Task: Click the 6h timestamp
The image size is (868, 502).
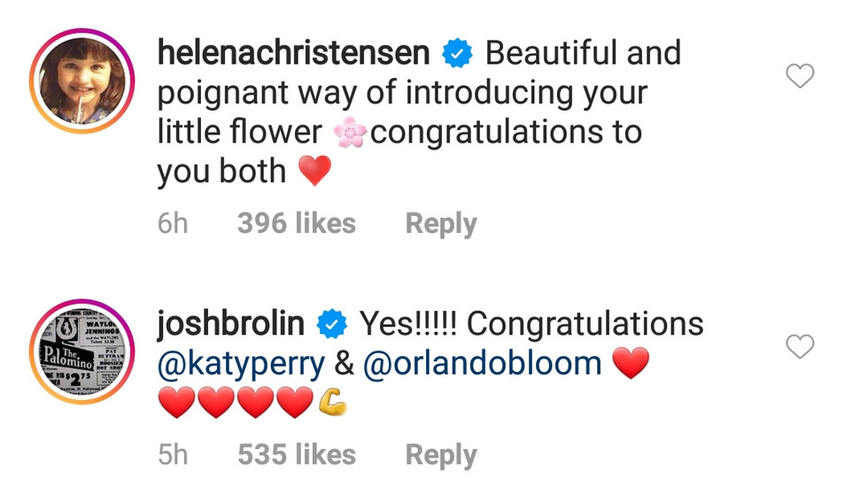Action: click(x=173, y=224)
